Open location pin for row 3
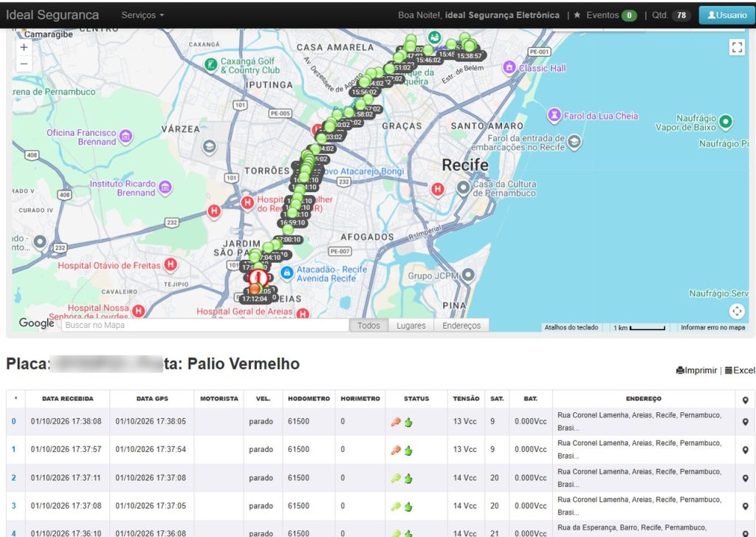The height and width of the screenshot is (537, 756). [x=745, y=507]
